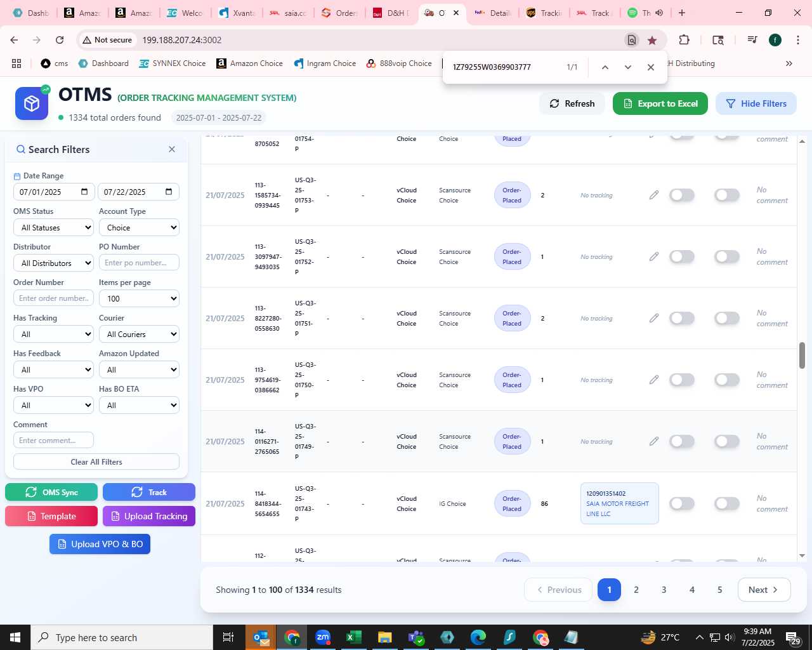Click the pencil edit icon for order 113-1585734-0939445
This screenshot has height=650, width=812.
[x=654, y=195]
